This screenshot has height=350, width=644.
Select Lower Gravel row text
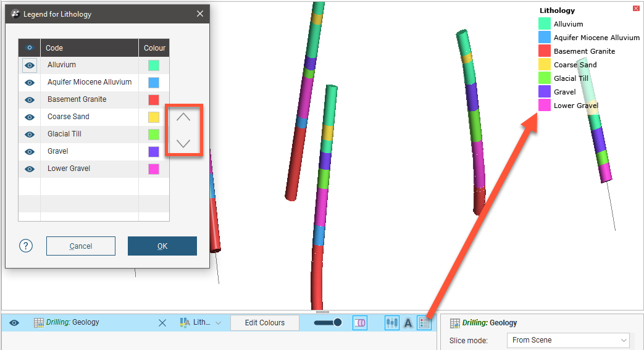click(x=69, y=169)
